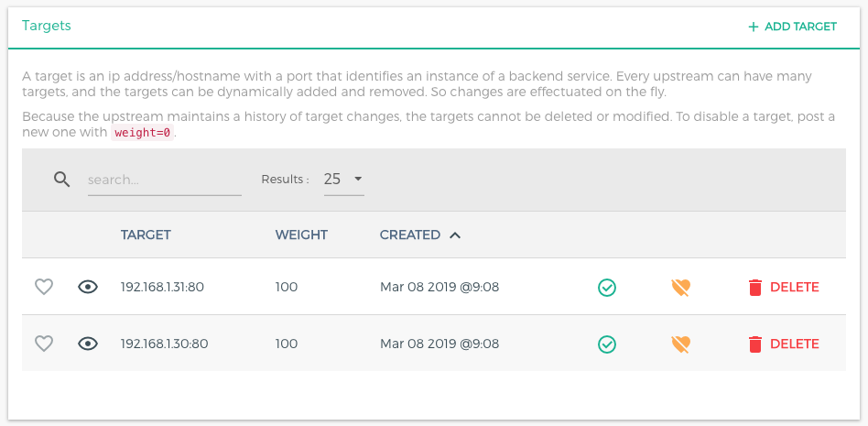Screen dimensions: 868x426
Task: Mark 192.168.1.31:80 unhealthy with broken heart icon
Action: pyautogui.click(x=680, y=288)
